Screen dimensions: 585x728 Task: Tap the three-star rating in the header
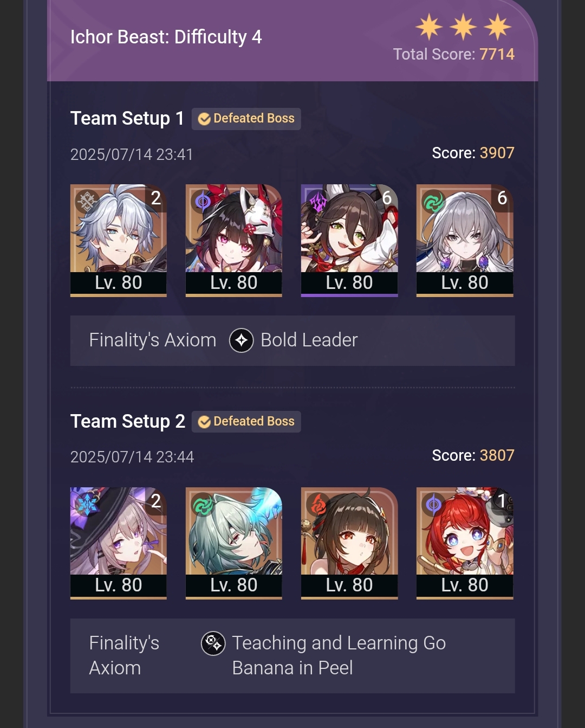click(x=464, y=27)
